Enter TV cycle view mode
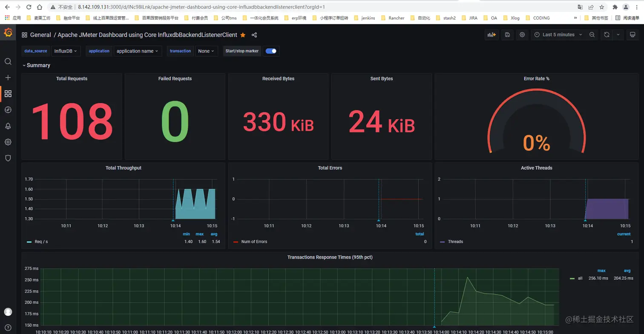644x334 pixels. [x=632, y=35]
